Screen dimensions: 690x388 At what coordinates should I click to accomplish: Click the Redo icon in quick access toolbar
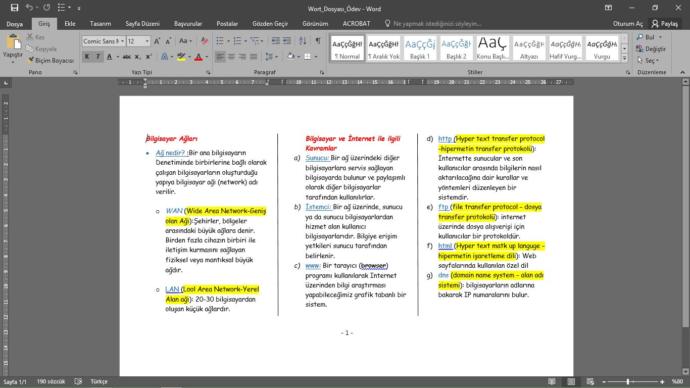pos(47,7)
